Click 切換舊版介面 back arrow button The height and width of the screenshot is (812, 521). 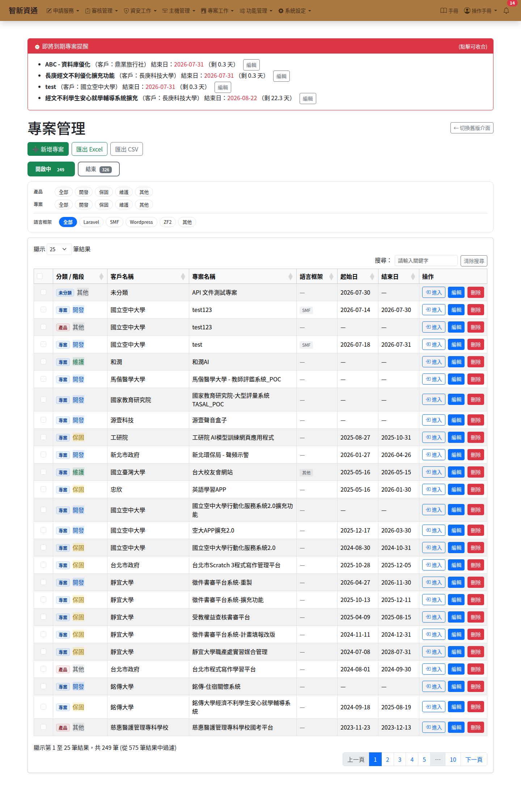click(472, 128)
